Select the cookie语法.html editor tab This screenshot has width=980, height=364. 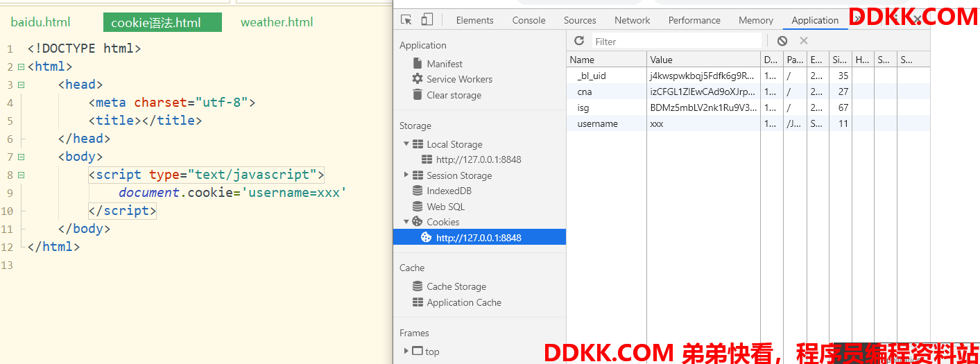tap(162, 22)
